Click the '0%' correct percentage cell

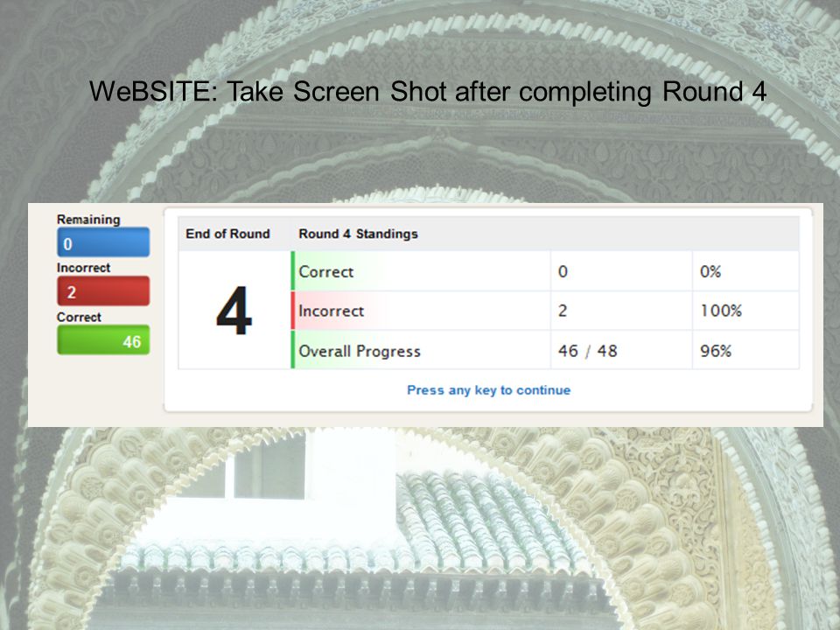710,271
